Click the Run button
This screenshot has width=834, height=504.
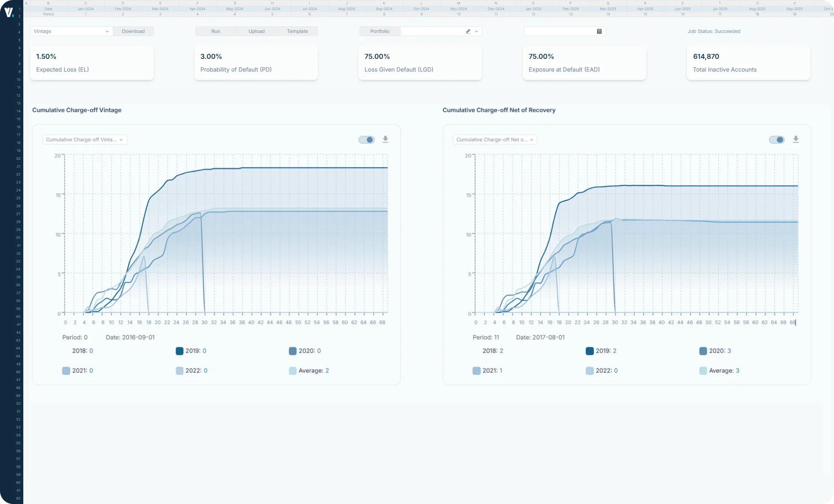coord(216,31)
